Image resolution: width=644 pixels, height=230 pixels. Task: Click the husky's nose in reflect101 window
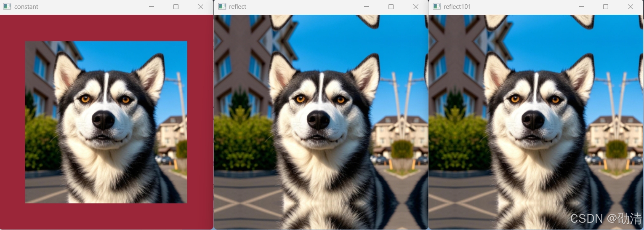click(x=533, y=120)
